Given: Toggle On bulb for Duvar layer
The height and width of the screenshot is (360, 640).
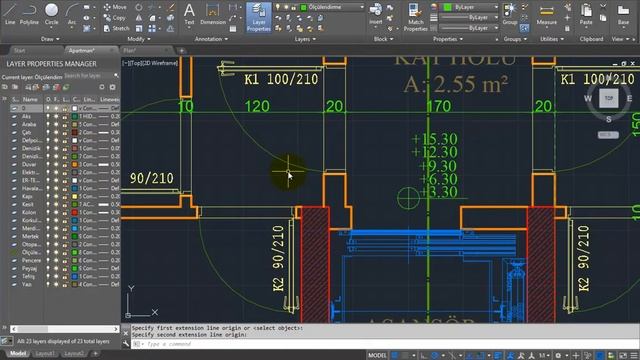Looking at the screenshot, I should [x=48, y=164].
